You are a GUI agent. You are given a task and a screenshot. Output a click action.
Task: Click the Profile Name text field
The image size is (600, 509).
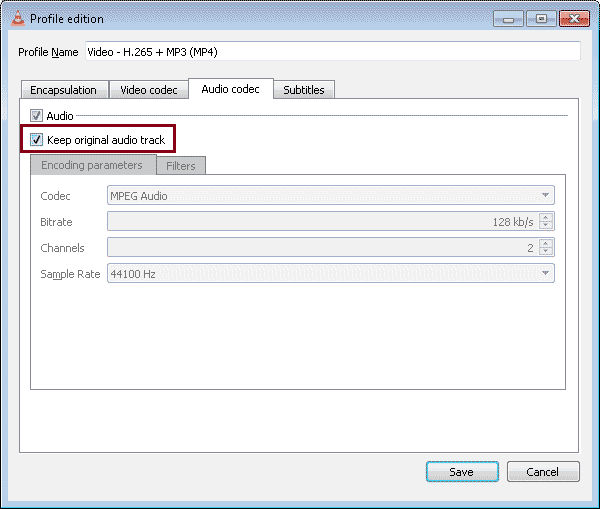(x=333, y=51)
